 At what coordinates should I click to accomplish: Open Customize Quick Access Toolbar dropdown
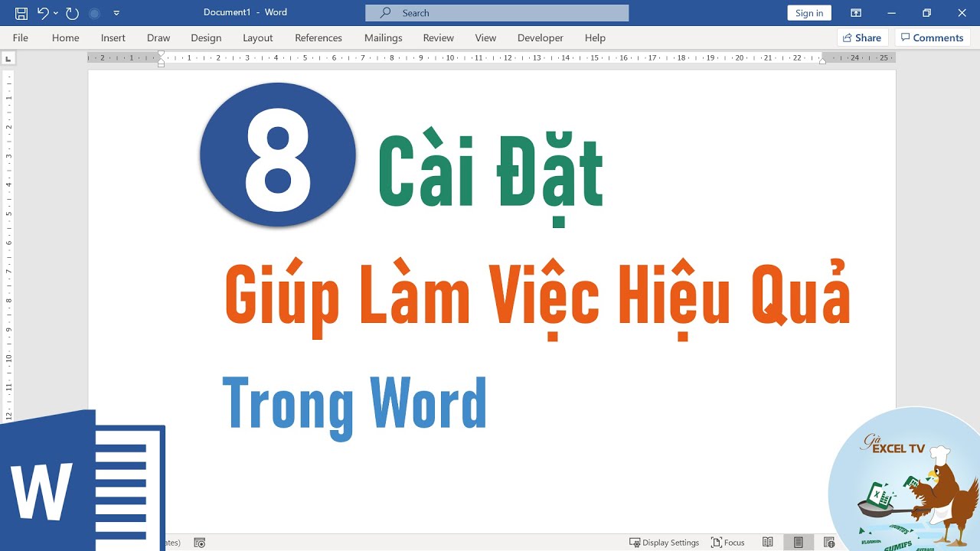[116, 13]
